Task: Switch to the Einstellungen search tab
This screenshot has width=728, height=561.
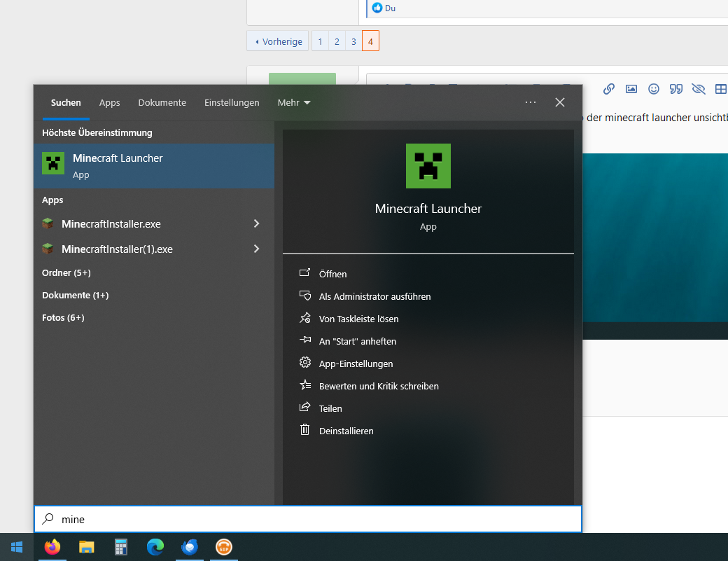Action: point(232,103)
